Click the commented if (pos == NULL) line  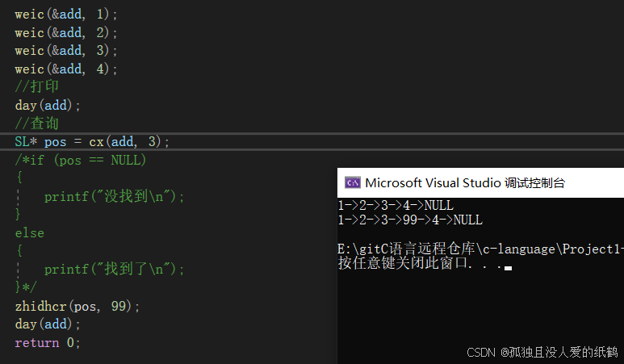coord(81,160)
